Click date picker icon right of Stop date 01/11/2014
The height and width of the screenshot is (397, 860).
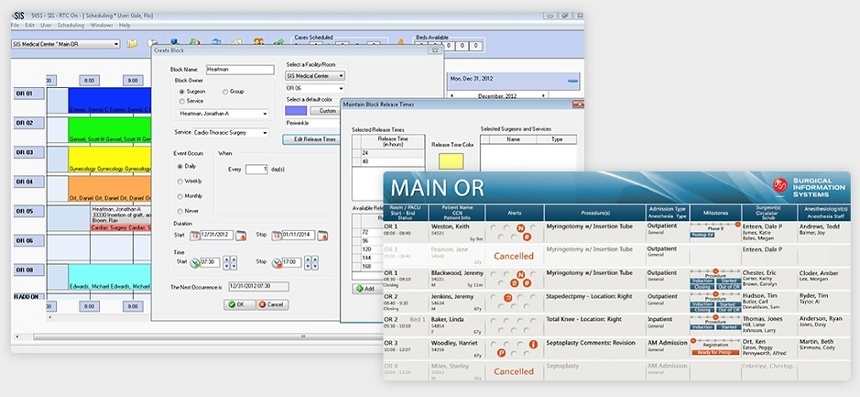click(323, 236)
